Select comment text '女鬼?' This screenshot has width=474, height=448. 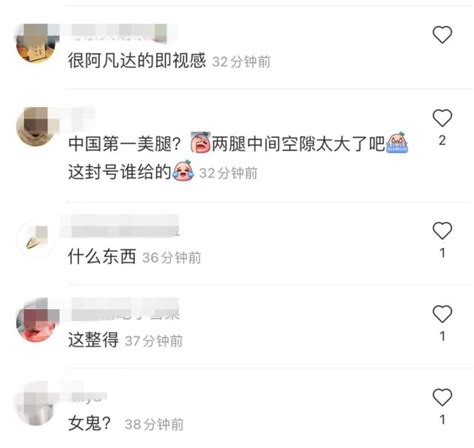(89, 423)
